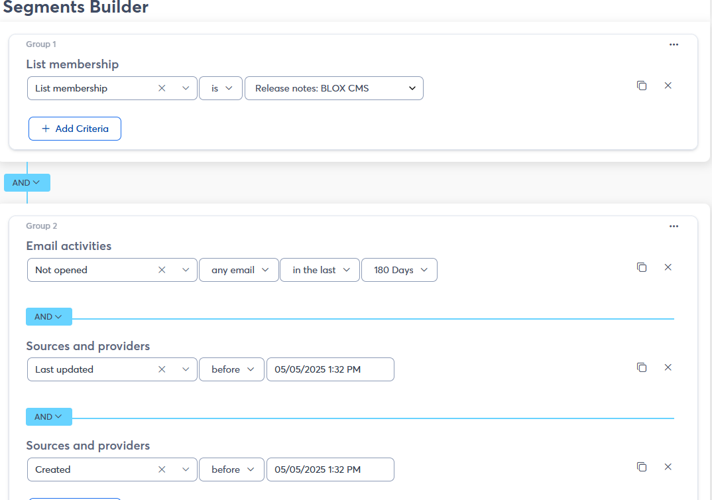Clear the List membership field selection
Viewport: 712px width, 500px height.
pos(162,88)
